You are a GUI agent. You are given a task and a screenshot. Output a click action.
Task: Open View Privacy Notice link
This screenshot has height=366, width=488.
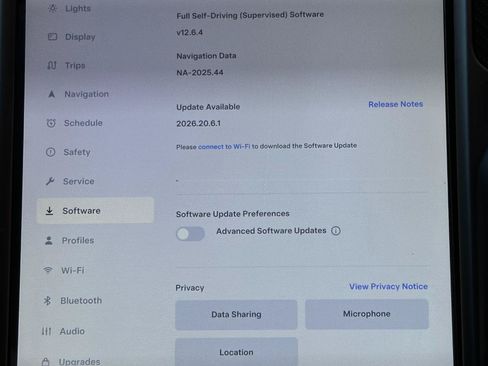click(388, 286)
